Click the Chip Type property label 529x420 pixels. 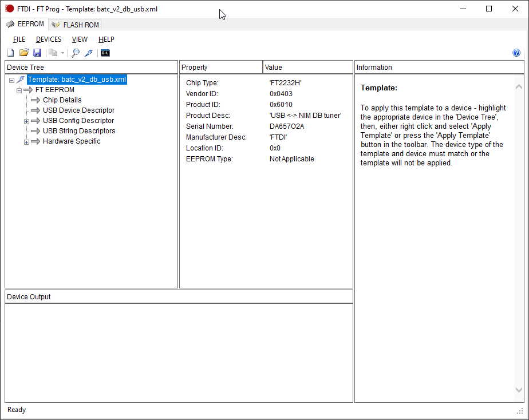202,83
